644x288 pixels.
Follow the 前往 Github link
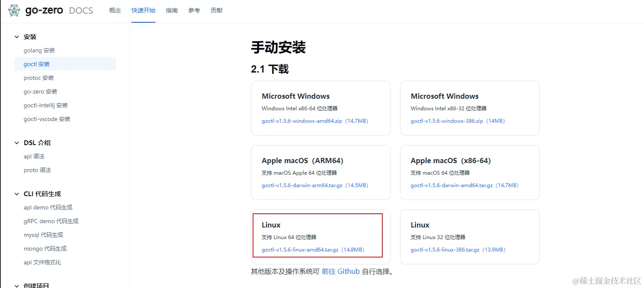pos(341,272)
